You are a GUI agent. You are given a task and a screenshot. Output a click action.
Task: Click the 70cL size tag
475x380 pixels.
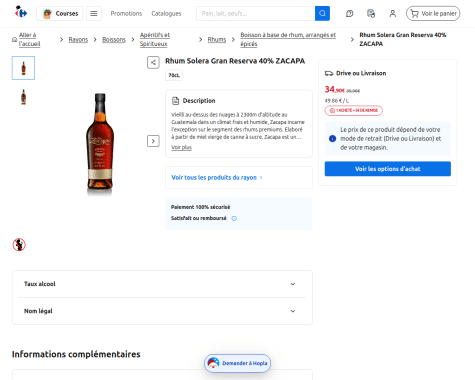pyautogui.click(x=174, y=75)
